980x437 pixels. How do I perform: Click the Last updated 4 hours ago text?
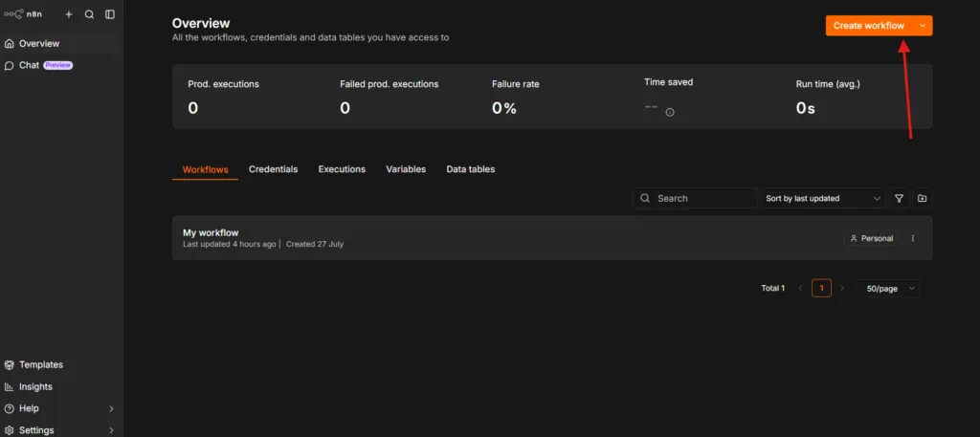(229, 244)
